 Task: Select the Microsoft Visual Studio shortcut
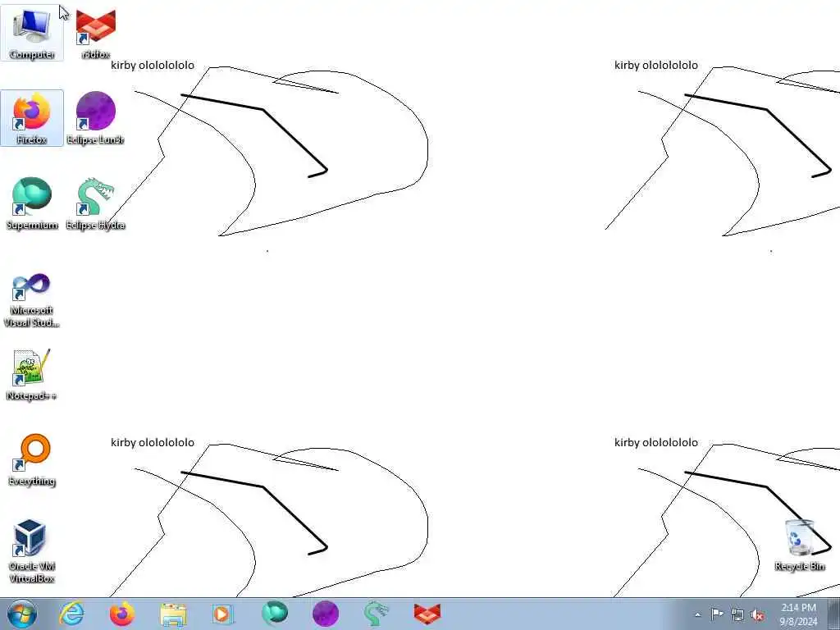tap(32, 299)
